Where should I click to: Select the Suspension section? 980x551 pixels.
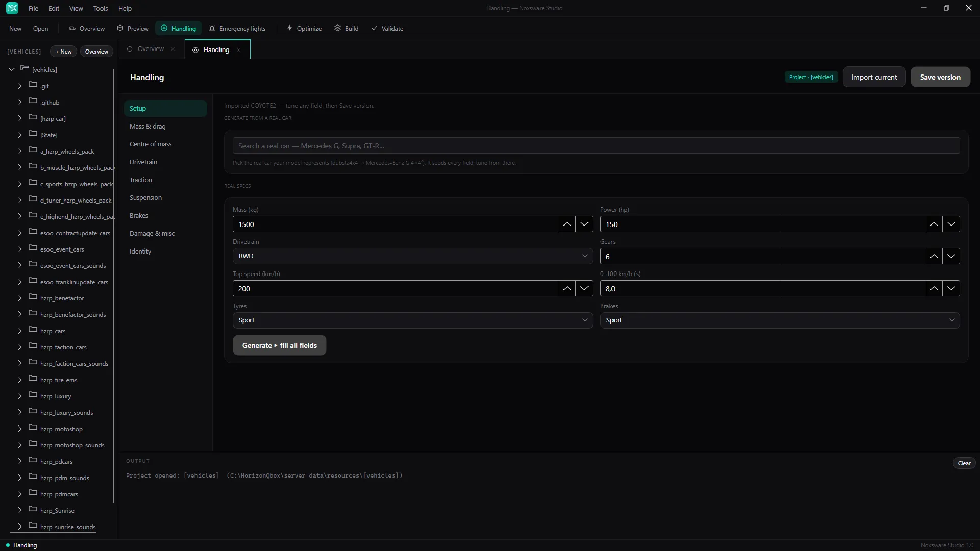(165, 198)
